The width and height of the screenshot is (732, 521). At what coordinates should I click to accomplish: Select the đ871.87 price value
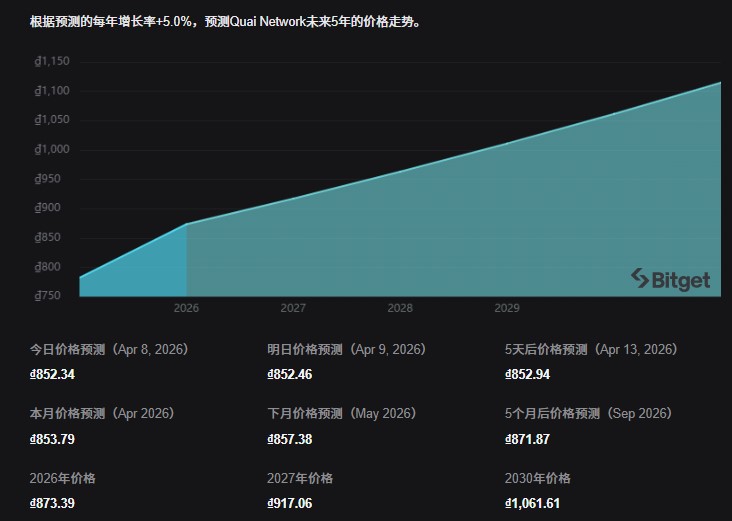528,439
